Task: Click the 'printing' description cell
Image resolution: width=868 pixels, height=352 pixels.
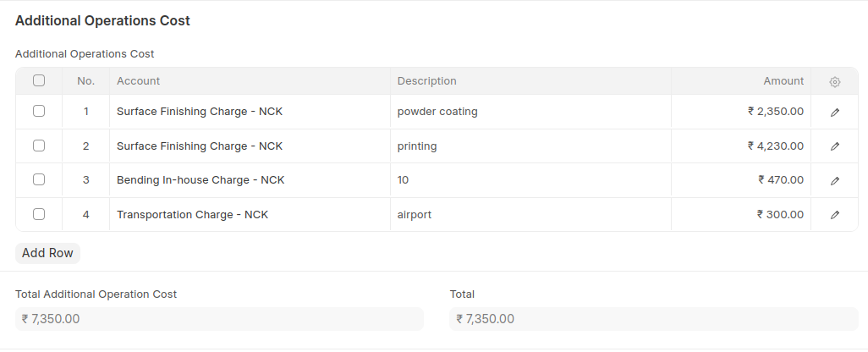Action: [530, 146]
